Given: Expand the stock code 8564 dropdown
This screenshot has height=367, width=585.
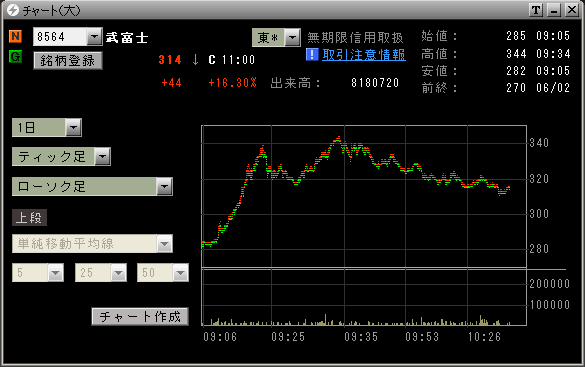Looking at the screenshot, I should (x=94, y=37).
